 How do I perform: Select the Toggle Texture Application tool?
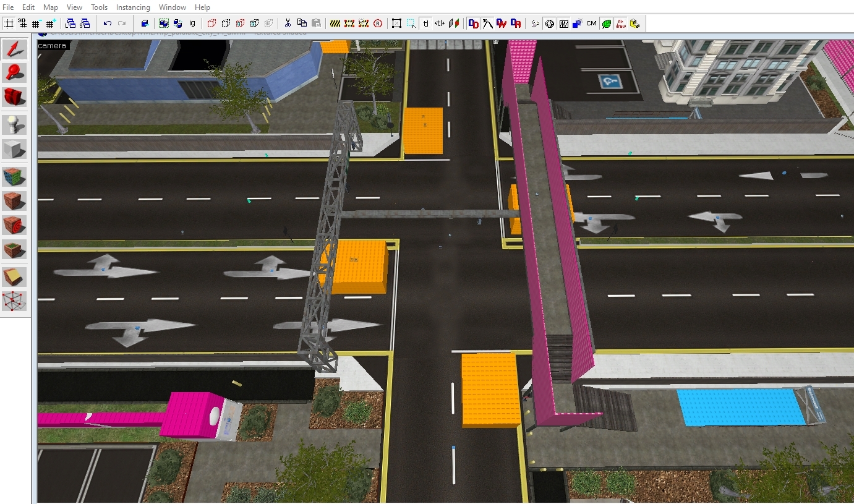click(15, 177)
